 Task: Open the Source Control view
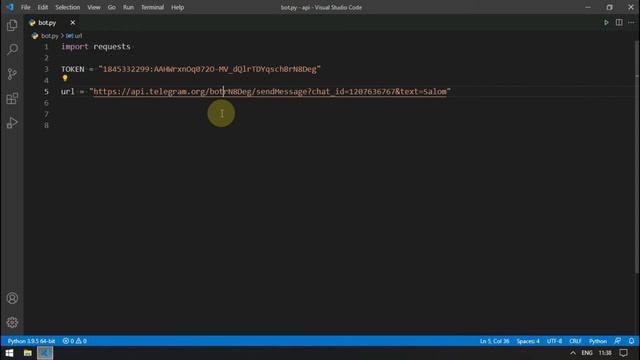coord(12,74)
